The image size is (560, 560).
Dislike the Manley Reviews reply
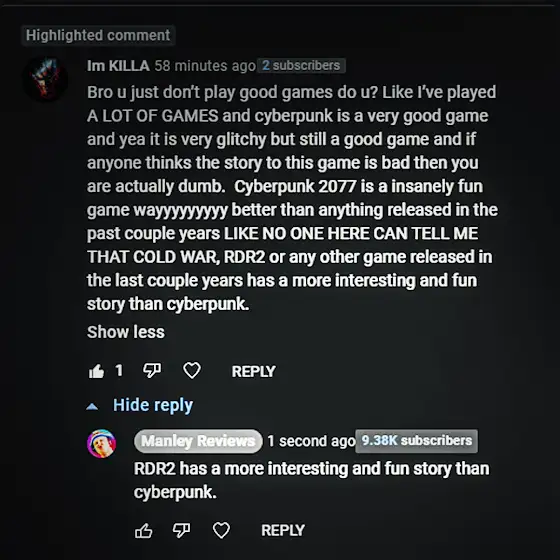181,530
